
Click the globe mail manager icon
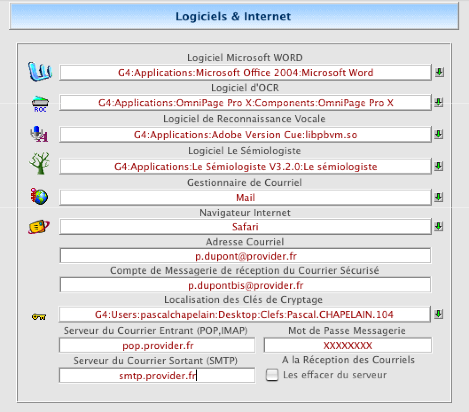click(39, 196)
